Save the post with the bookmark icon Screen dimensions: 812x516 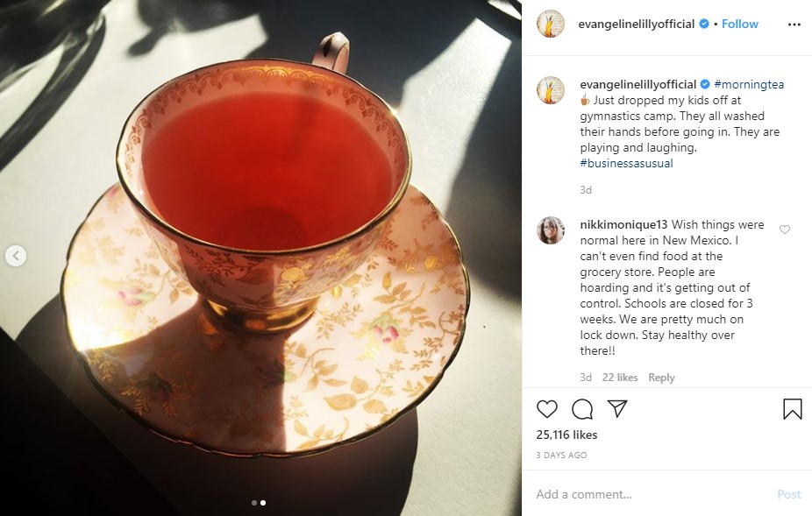pyautogui.click(x=793, y=409)
